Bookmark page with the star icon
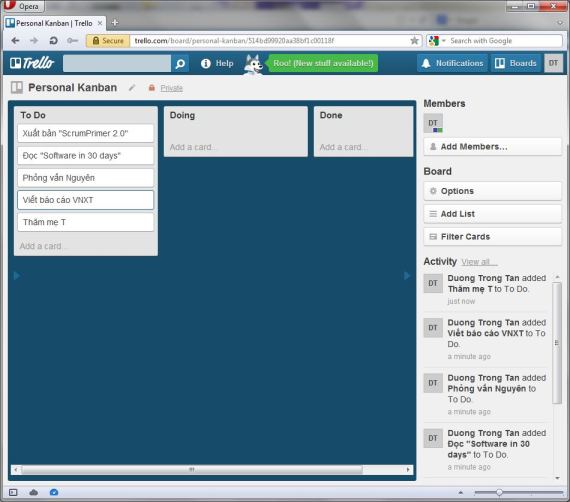Image resolution: width=570 pixels, height=502 pixels. [414, 40]
